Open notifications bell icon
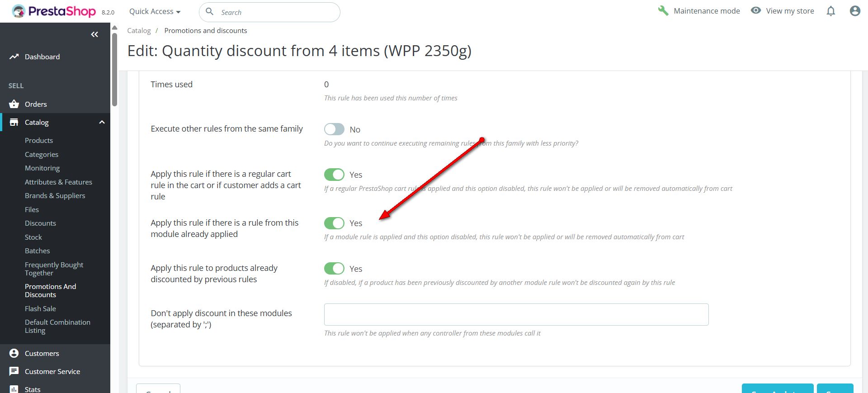 point(831,11)
